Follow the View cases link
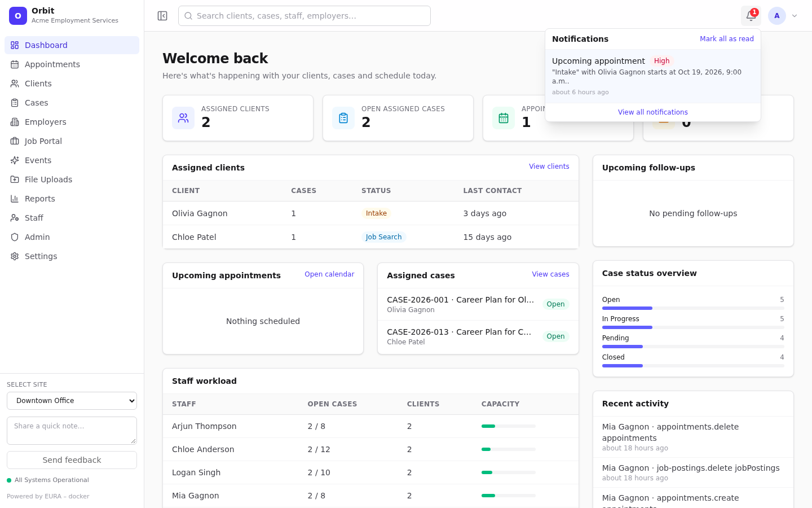The width and height of the screenshot is (812, 508). pyautogui.click(x=551, y=274)
